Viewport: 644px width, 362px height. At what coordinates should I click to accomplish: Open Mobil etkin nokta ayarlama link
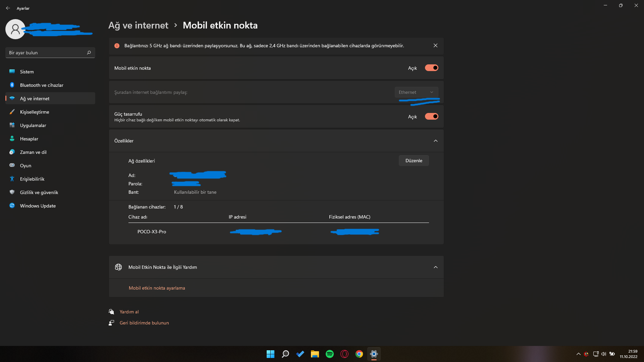pyautogui.click(x=157, y=288)
